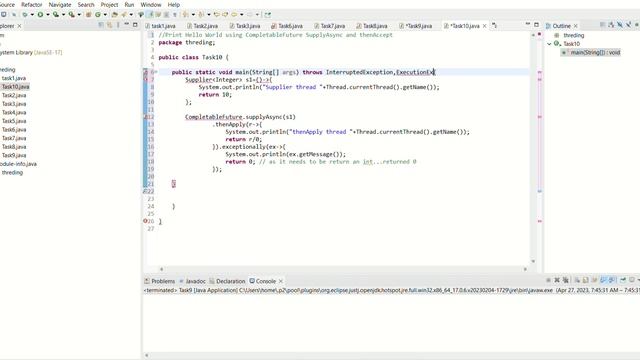
Task: Click editor vertical scrollbar down arrow
Action: click(533, 261)
